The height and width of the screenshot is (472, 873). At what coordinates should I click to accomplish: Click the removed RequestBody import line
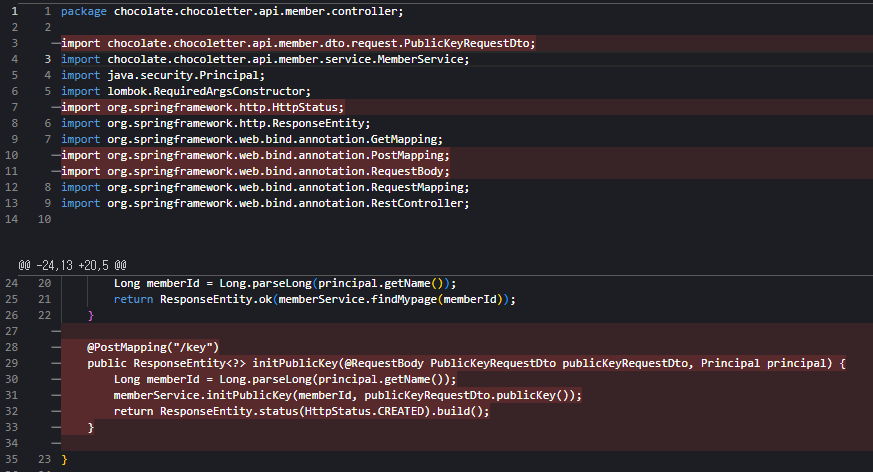click(x=255, y=172)
